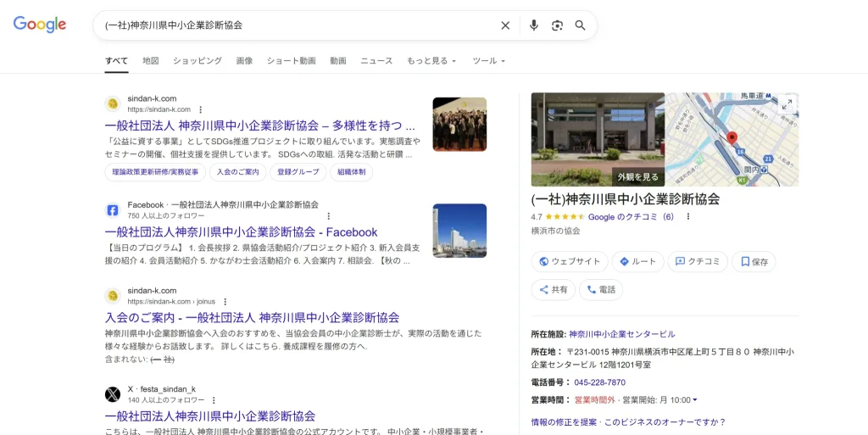View exterior photo '外観を見る'
Image resolution: width=868 pixels, height=435 pixels.
638,176
